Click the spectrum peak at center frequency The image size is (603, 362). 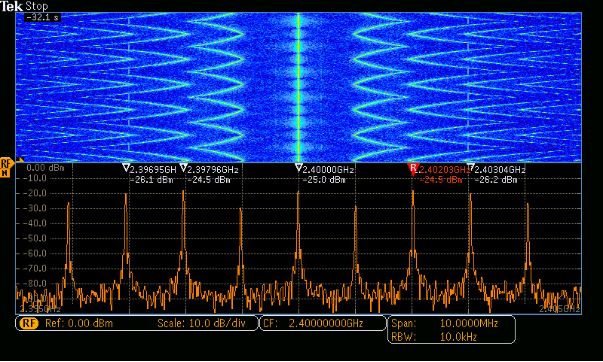[x=298, y=192]
